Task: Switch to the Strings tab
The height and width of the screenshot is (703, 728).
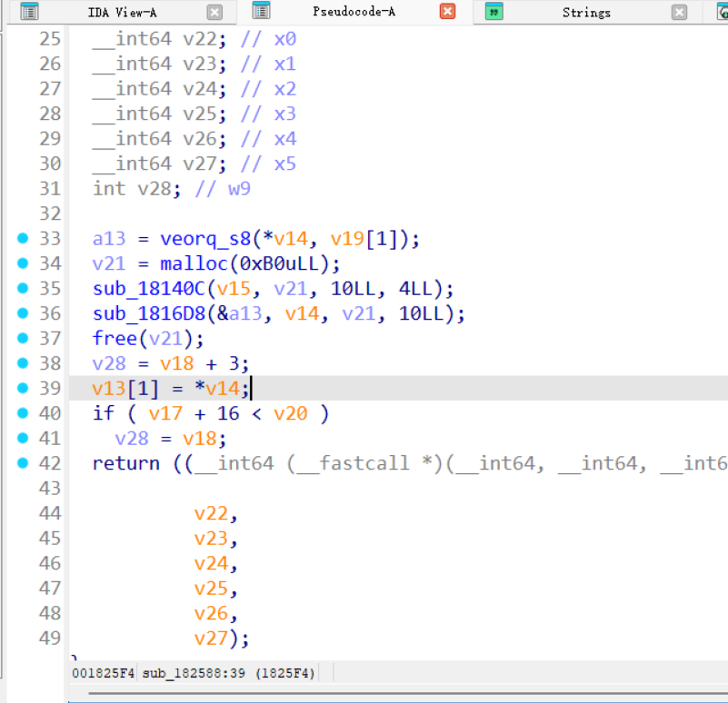Action: [x=586, y=13]
